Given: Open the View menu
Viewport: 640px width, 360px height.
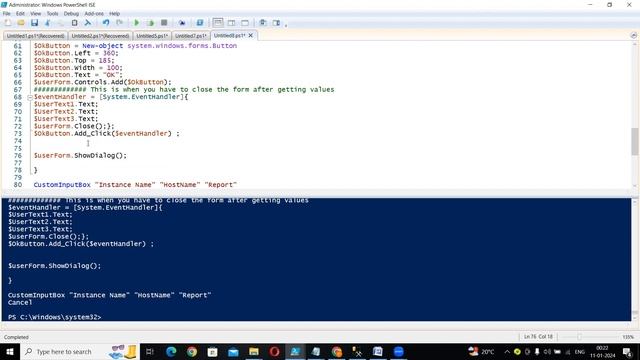Looking at the screenshot, I should click(x=36, y=13).
